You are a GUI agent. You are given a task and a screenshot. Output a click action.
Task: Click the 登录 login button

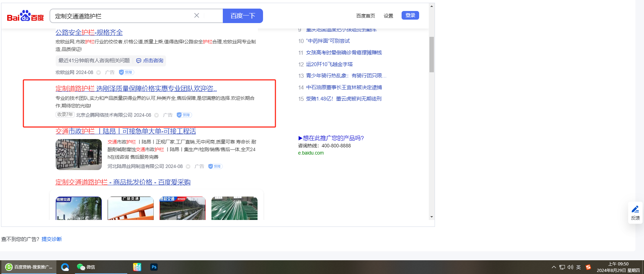pyautogui.click(x=410, y=15)
